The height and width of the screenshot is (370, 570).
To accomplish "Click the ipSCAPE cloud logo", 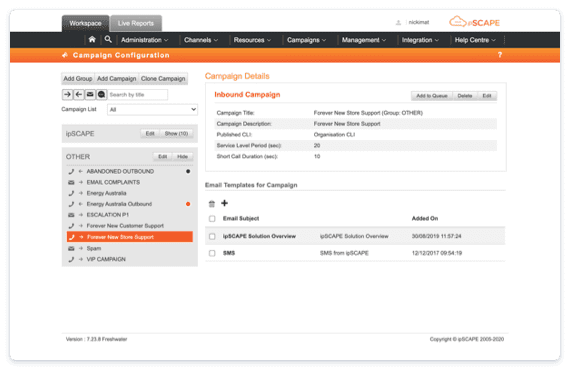I will click(x=474, y=22).
